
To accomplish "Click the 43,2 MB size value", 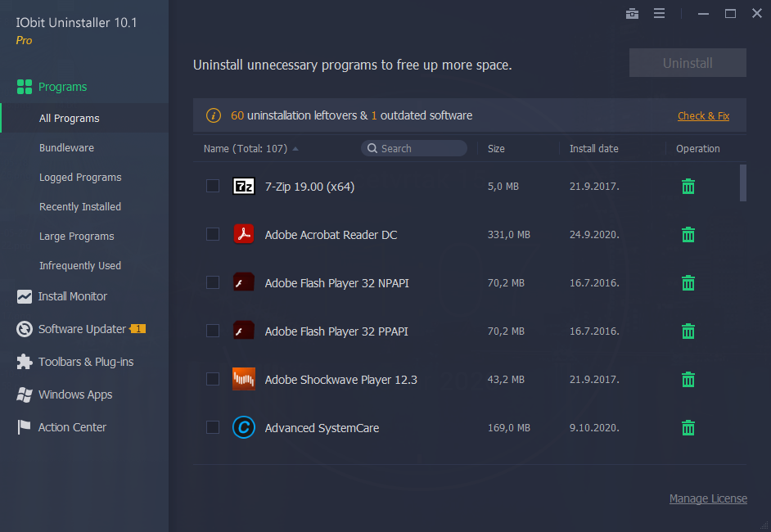I will (506, 380).
